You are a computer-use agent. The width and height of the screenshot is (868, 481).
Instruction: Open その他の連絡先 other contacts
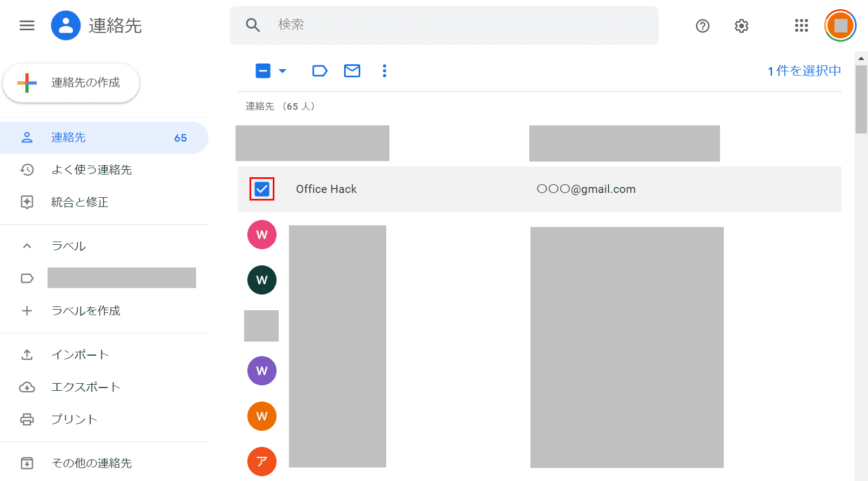[x=91, y=463]
